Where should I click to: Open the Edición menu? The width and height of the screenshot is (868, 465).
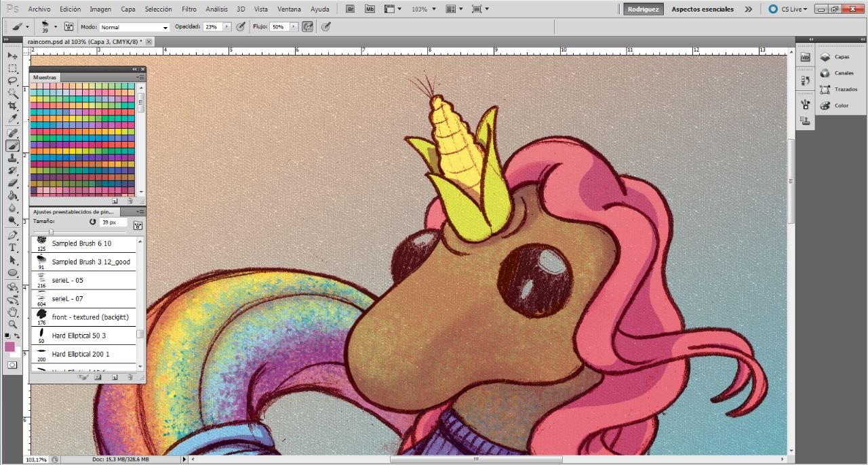pyautogui.click(x=70, y=9)
